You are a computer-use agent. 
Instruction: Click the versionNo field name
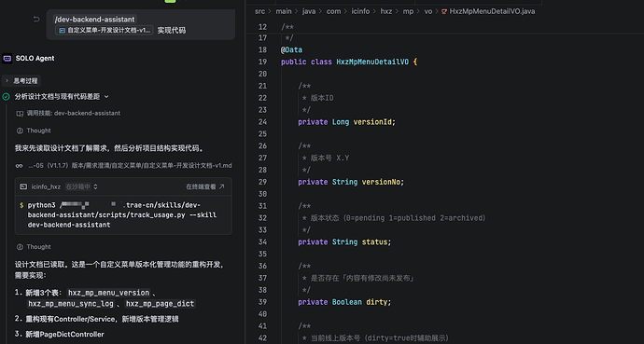[x=381, y=182]
